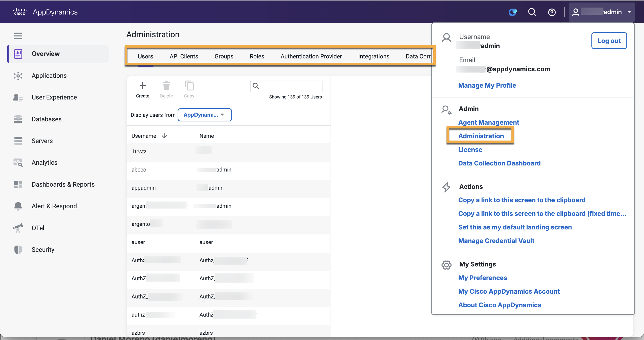Switch to the Roles tab
The height and width of the screenshot is (340, 644).
click(x=257, y=56)
